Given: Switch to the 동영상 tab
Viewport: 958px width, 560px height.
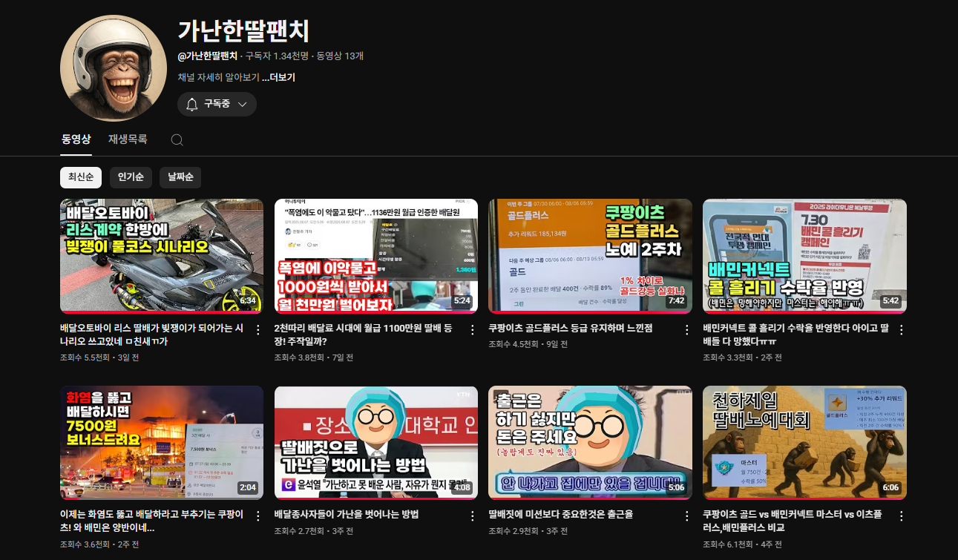Looking at the screenshot, I should tap(76, 139).
